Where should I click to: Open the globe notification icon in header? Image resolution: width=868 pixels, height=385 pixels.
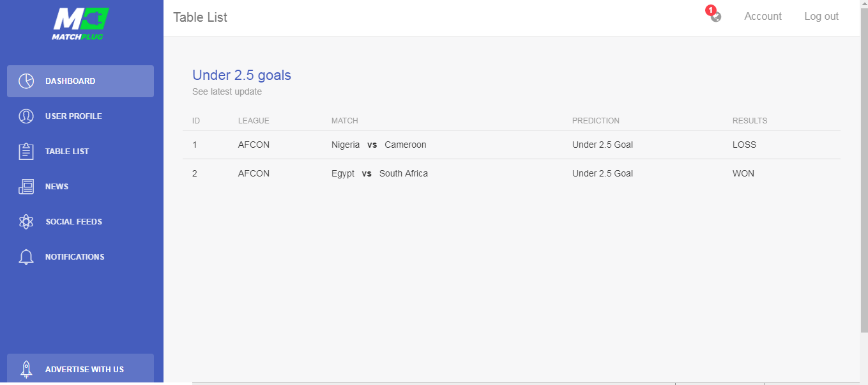pyautogui.click(x=716, y=17)
